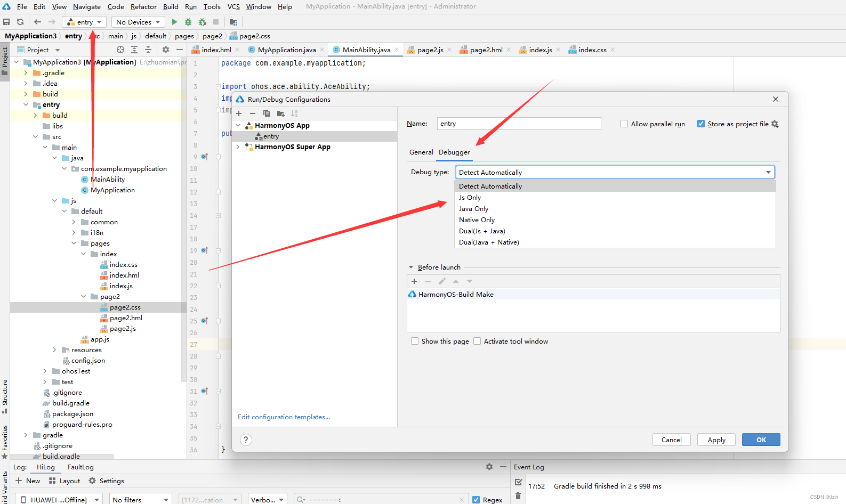The width and height of the screenshot is (846, 504).
Task: Collapse the Before launch section
Action: coord(411,267)
